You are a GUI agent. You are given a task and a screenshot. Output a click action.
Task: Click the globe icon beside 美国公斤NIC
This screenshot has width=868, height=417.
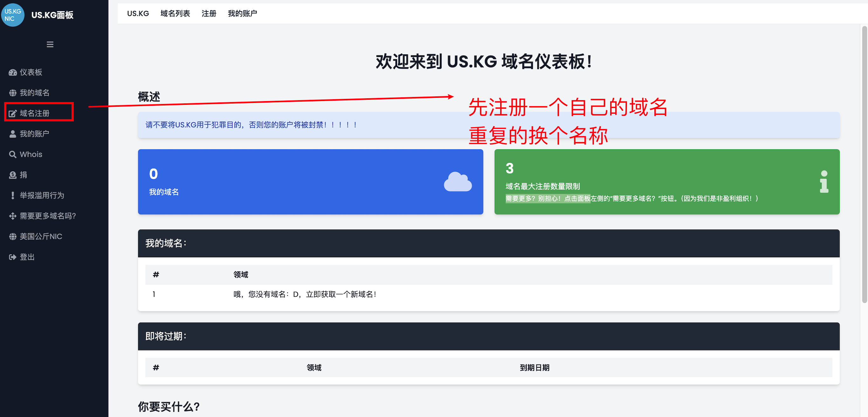13,237
